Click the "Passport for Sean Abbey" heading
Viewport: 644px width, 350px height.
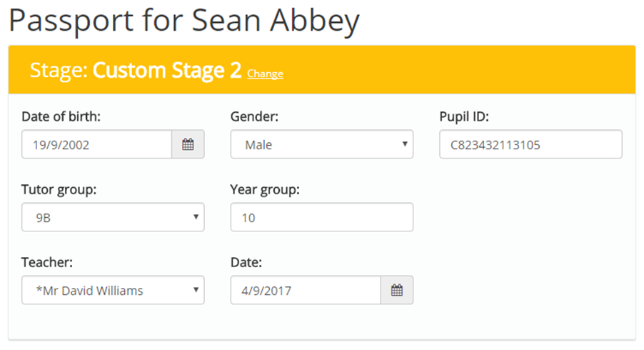pos(183,21)
